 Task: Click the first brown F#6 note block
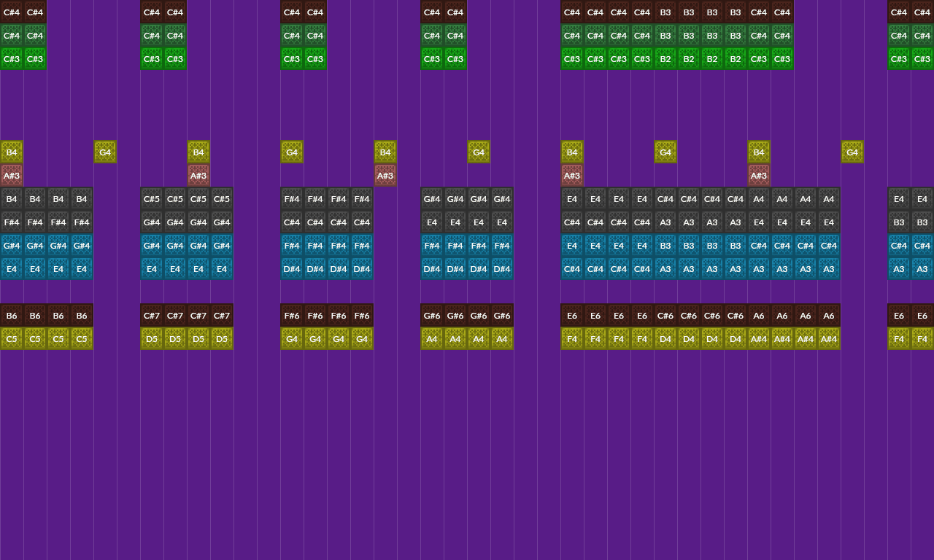click(x=292, y=316)
